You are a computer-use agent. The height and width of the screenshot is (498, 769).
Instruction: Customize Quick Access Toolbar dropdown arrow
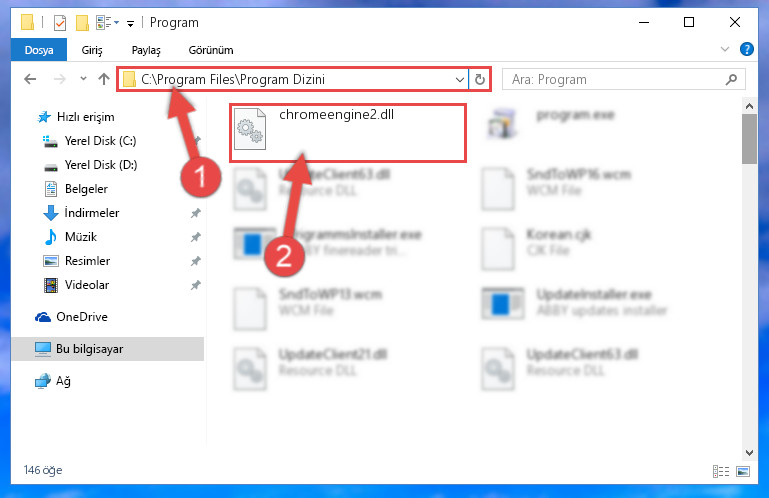130,23
